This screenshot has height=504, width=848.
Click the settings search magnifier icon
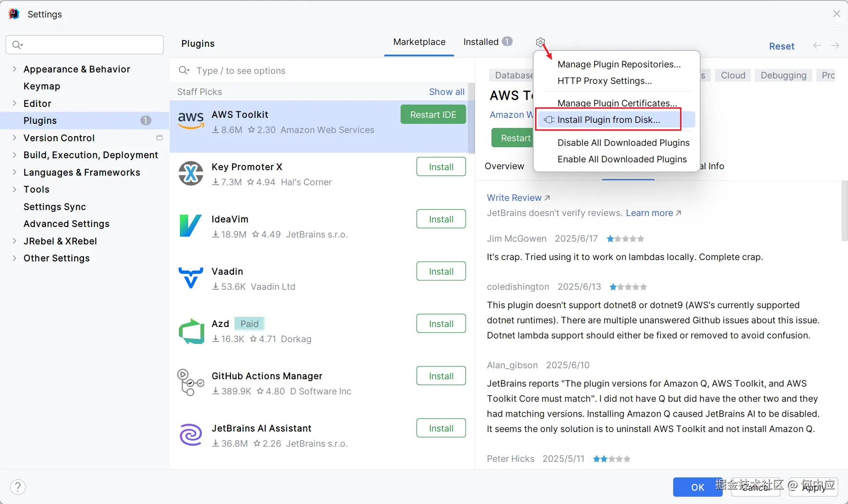pyautogui.click(x=17, y=44)
